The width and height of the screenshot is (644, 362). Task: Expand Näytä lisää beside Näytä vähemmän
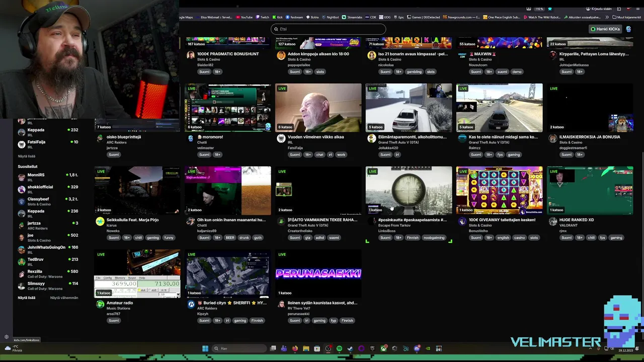click(x=27, y=298)
